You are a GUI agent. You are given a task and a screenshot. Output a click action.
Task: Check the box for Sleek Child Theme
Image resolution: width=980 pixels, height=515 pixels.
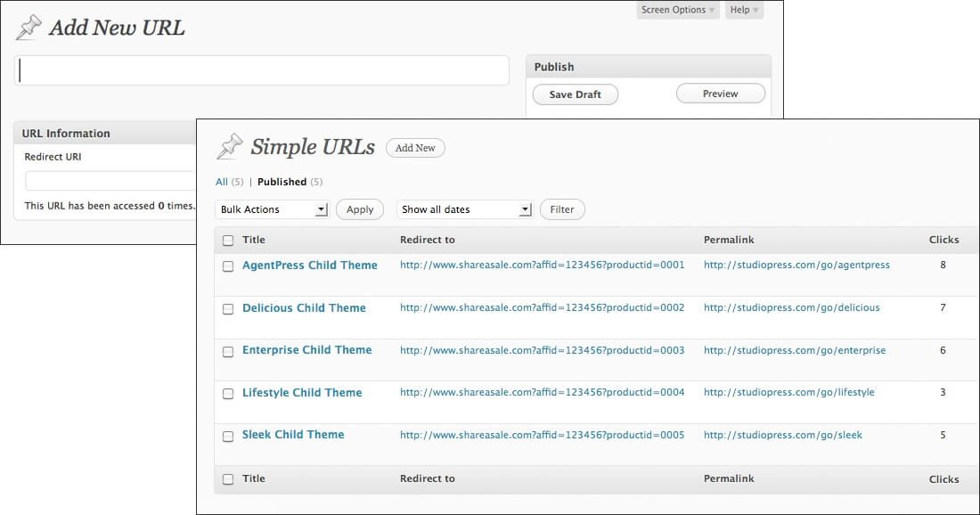(228, 437)
